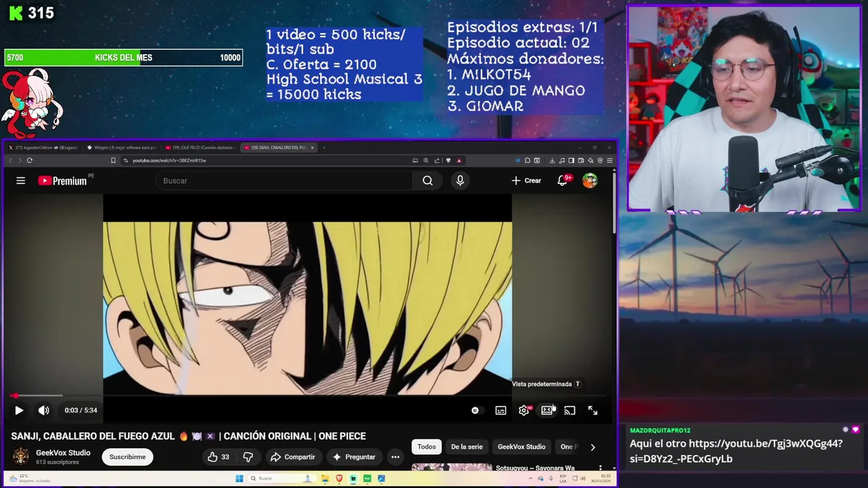Switch to the ¡QUÉ FELIZ! YouTube tab
The height and width of the screenshot is (488, 868).
pos(201,147)
